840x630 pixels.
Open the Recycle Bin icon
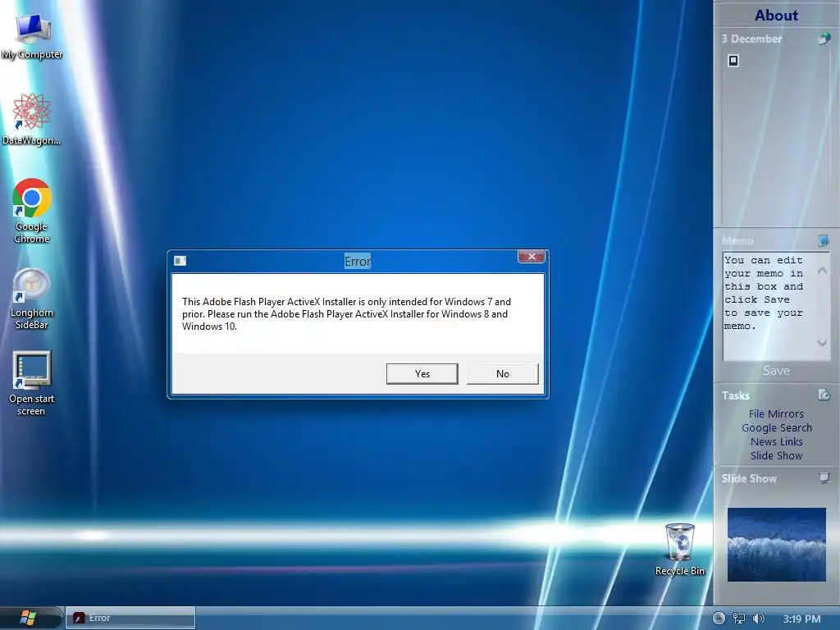[680, 550]
